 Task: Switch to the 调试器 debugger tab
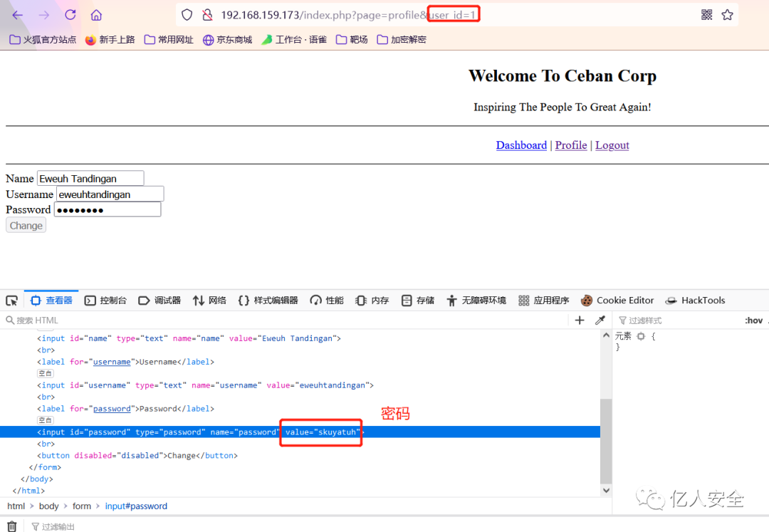point(159,301)
